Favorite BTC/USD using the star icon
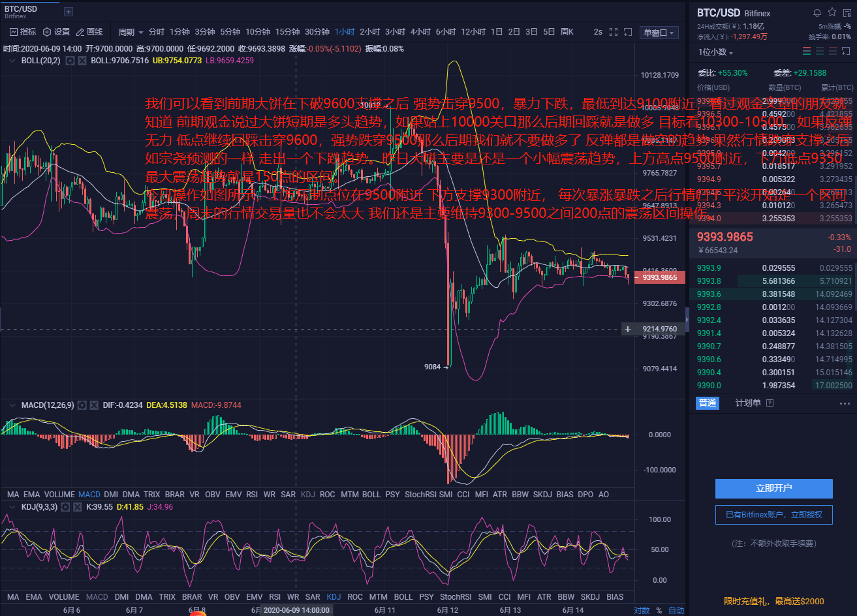The height and width of the screenshot is (616, 857). (x=832, y=12)
